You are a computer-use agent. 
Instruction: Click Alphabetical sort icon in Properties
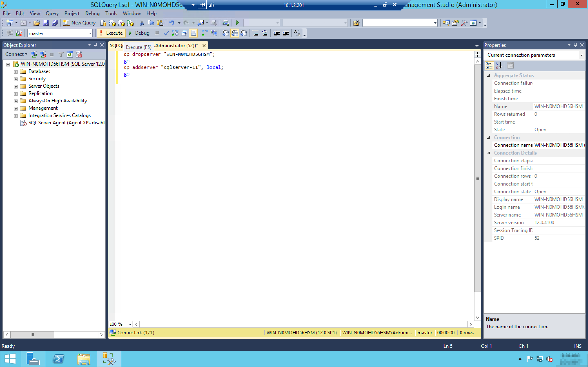498,65
